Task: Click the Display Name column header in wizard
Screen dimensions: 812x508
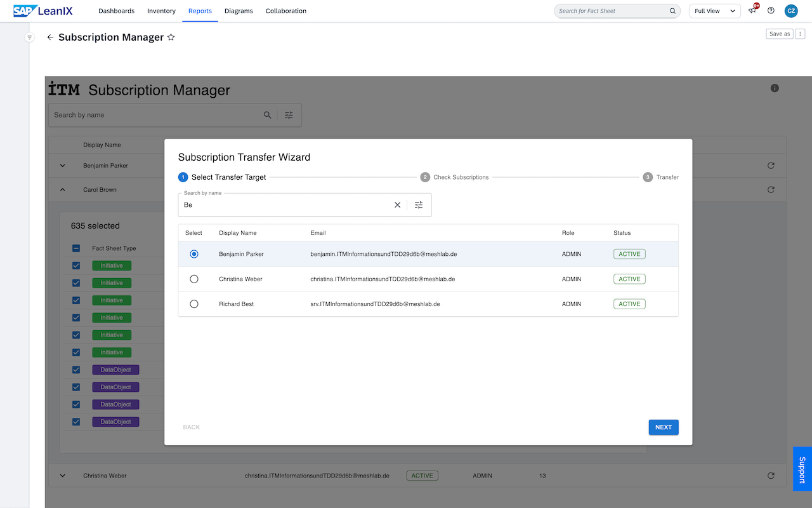Action: point(238,233)
